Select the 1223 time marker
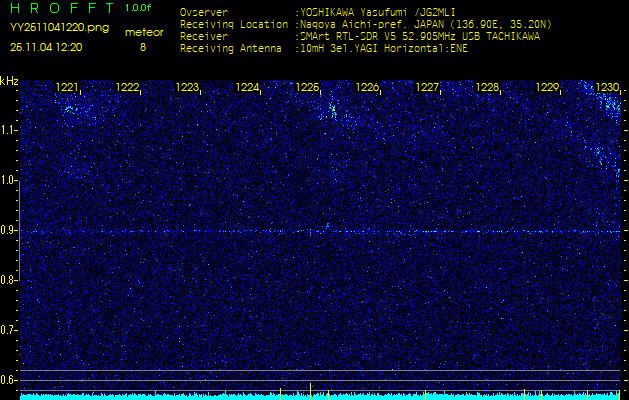Screen dimensions: 629x400 (x=187, y=88)
